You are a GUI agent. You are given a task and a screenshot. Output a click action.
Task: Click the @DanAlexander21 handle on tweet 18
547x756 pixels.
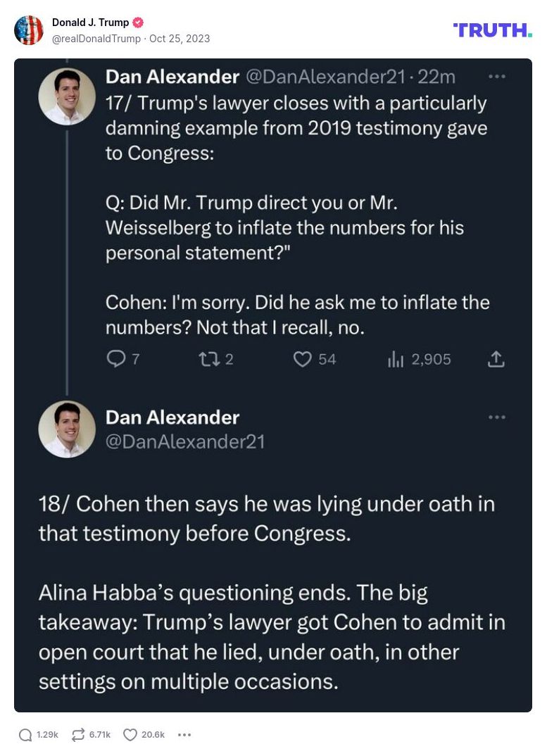pyautogui.click(x=185, y=441)
